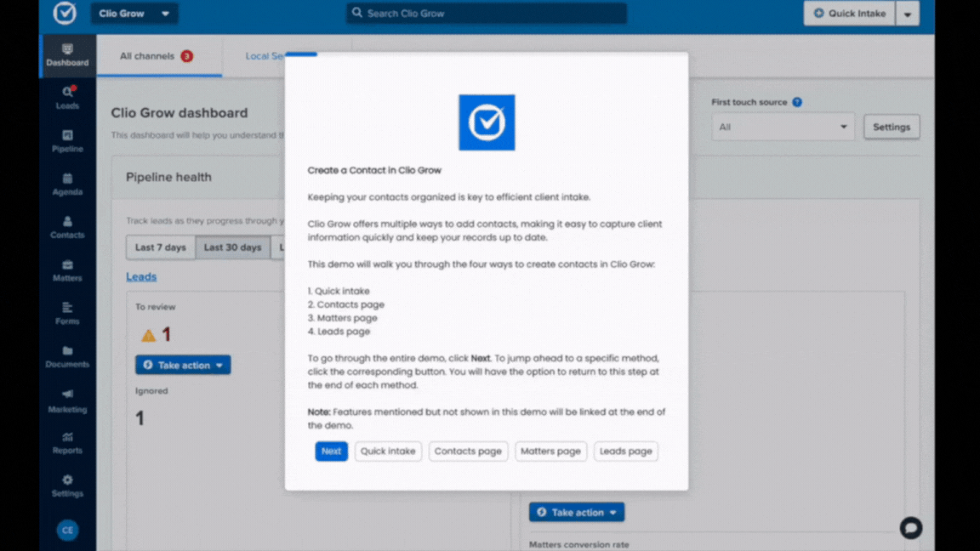This screenshot has width=980, height=551.
Task: Open the chat bubble in the bottom corner
Action: (x=911, y=528)
